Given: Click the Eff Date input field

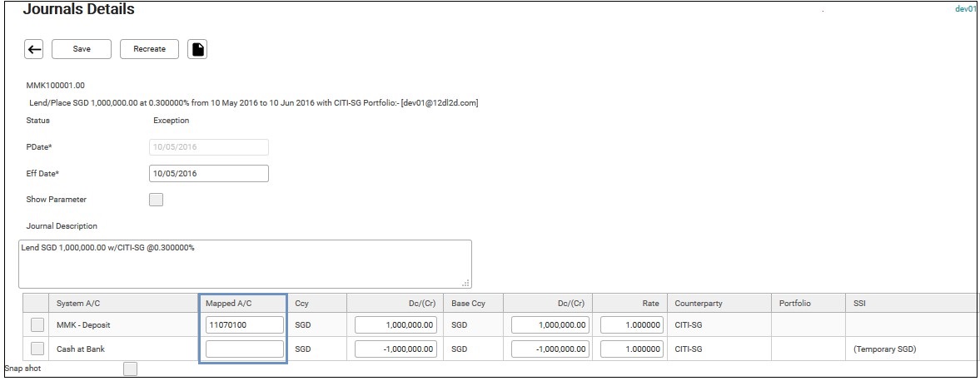Looking at the screenshot, I should click(208, 173).
